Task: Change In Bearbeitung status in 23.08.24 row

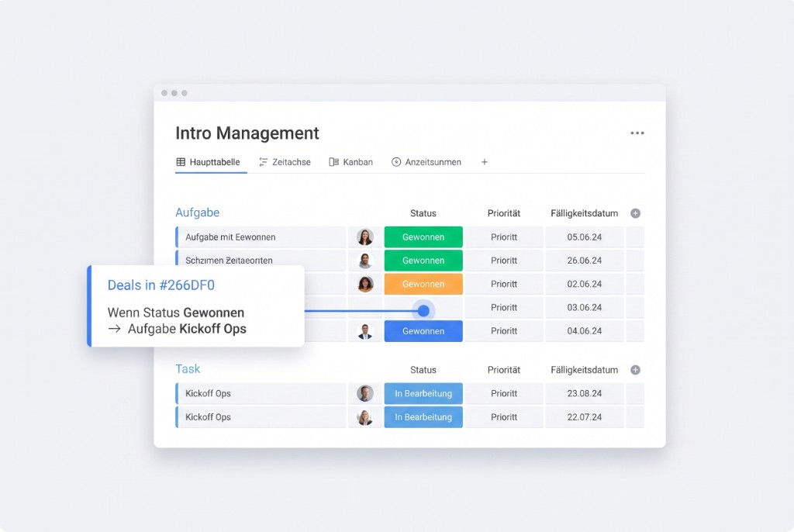Action: coord(423,393)
